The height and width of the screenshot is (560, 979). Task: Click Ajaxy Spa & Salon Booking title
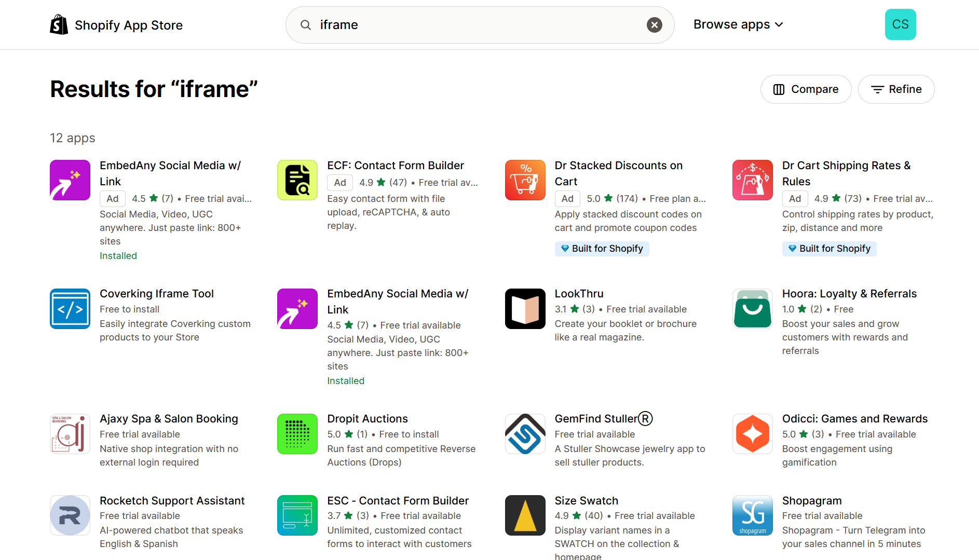coord(169,419)
